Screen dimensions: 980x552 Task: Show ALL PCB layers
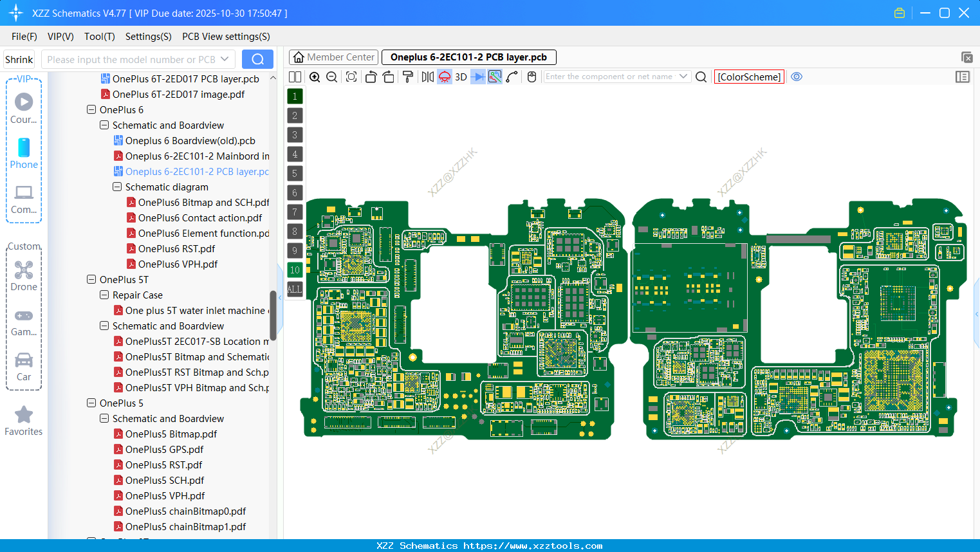tap(294, 290)
